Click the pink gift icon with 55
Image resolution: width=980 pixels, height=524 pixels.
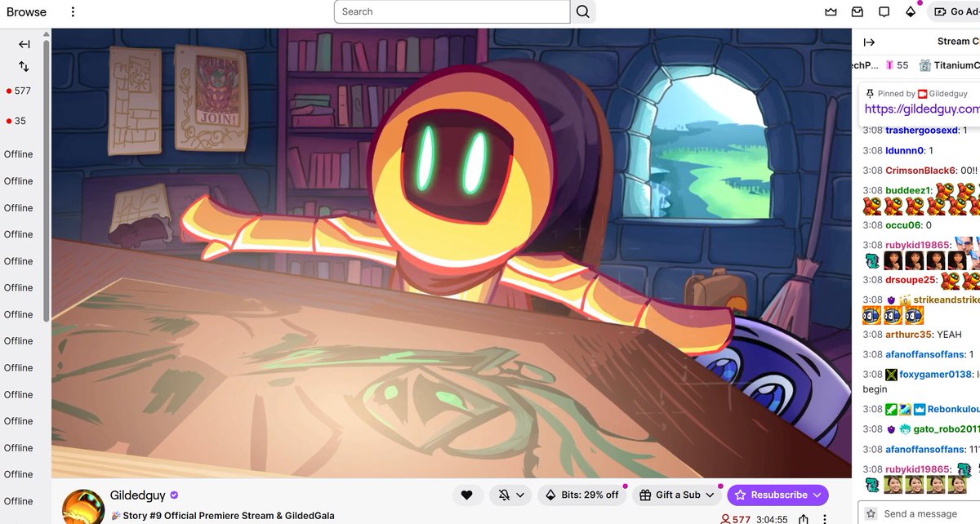pos(889,65)
